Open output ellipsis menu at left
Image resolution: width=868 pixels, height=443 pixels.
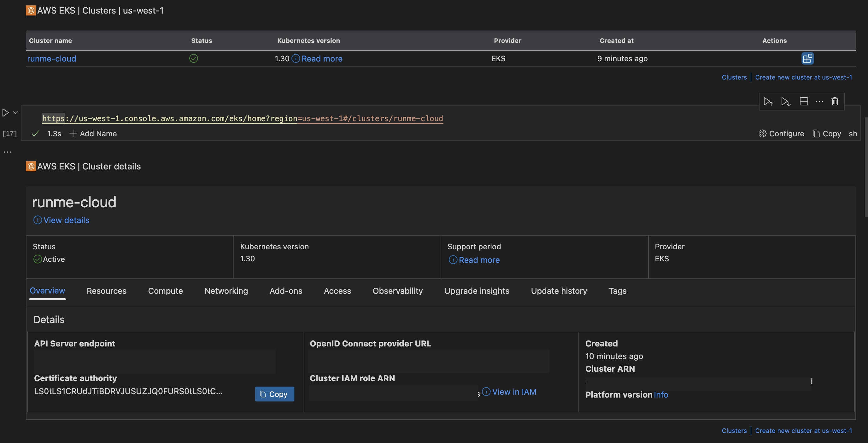[x=8, y=152]
